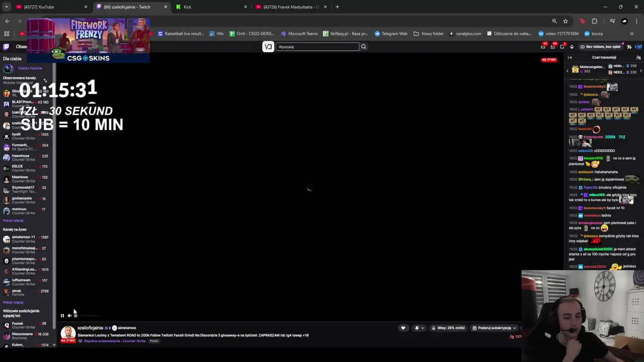
Task: Open notification bell dropdown for channel
Action: pyautogui.click(x=419, y=328)
